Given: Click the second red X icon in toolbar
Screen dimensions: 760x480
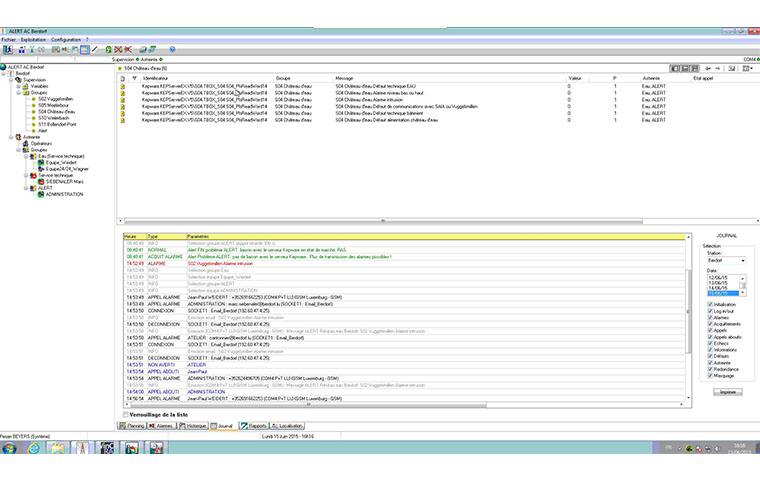Looking at the screenshot, I should (128, 49).
